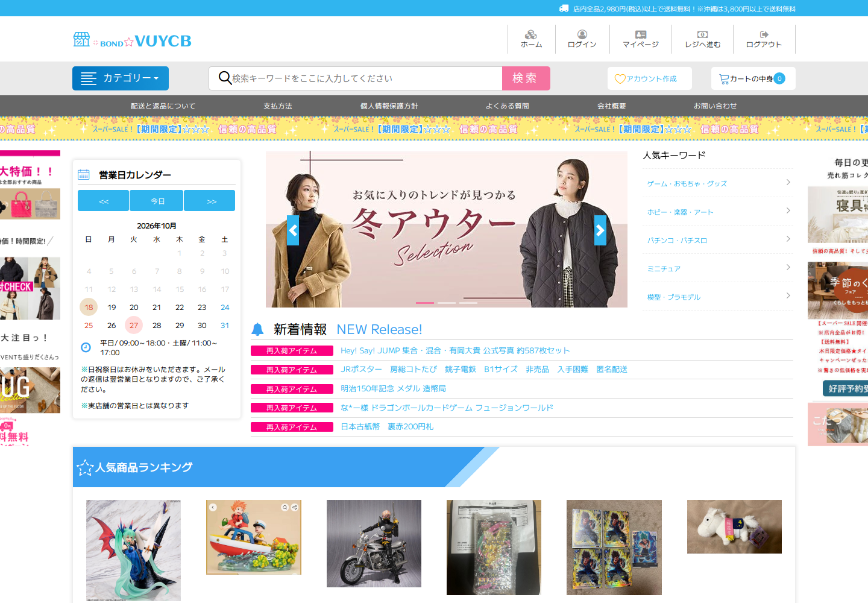Image resolution: width=868 pixels, height=603 pixels.
Task: Open Hey! Say! JUMP 公式写真 news link
Action: point(455,350)
